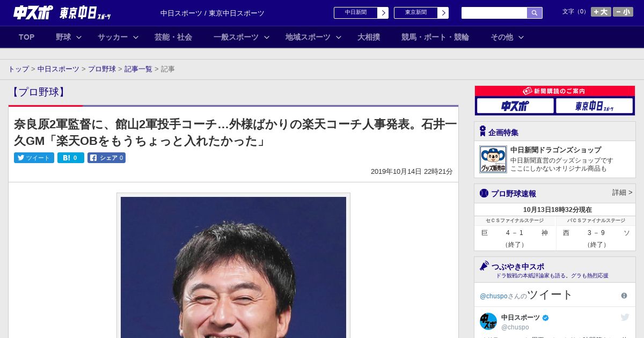Open the 競馬・ボート・競輪 menu item
Viewport: 644px width, 338px height.
point(435,37)
